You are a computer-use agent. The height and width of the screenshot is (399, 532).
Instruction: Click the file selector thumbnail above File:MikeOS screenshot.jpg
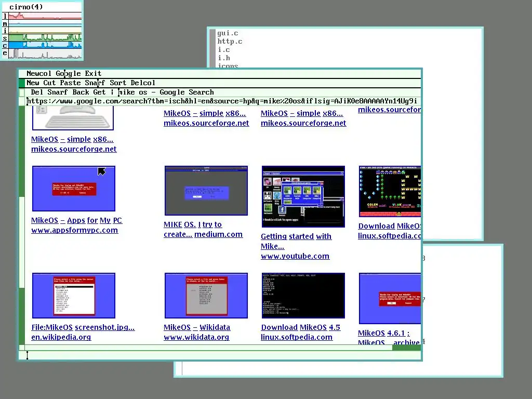pos(74,296)
